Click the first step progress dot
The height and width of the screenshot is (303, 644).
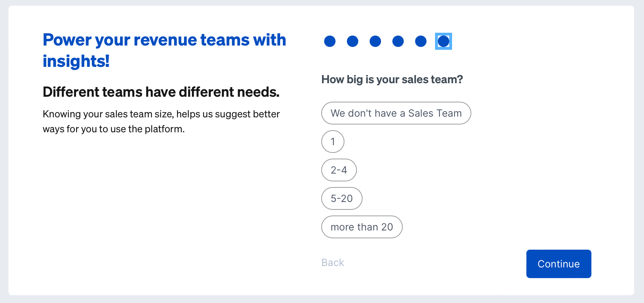330,41
